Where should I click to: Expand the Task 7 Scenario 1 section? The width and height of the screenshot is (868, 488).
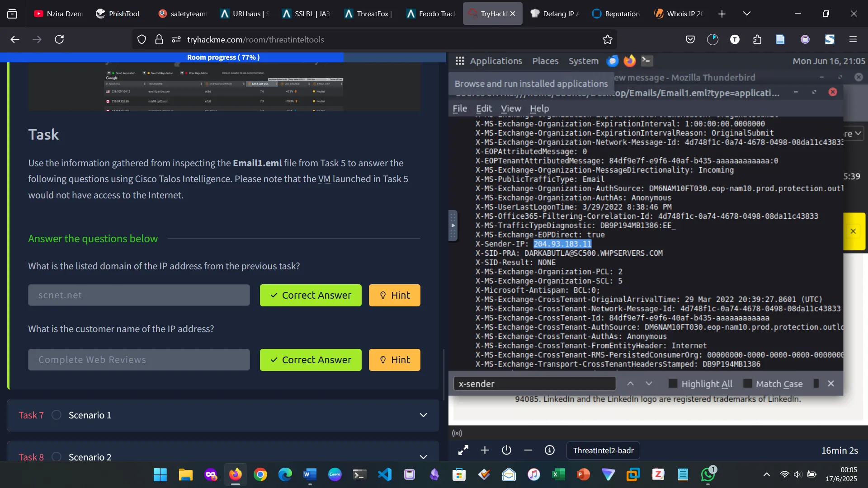(423, 415)
